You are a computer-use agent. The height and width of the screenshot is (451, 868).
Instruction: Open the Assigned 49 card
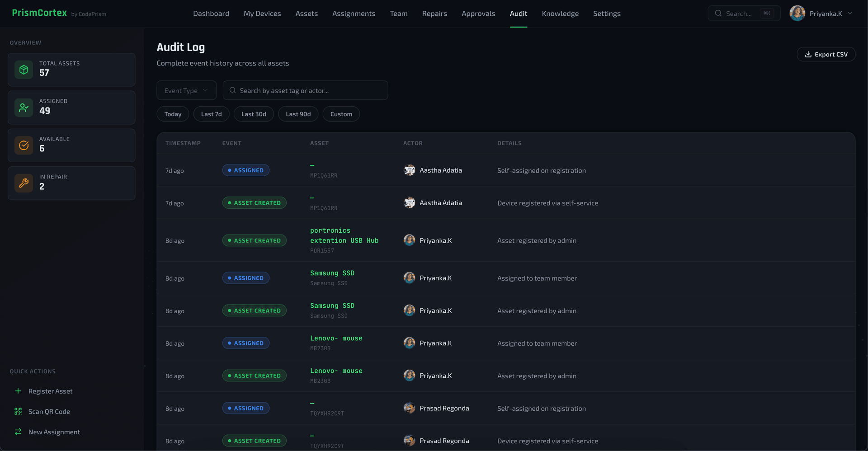pyautogui.click(x=71, y=108)
